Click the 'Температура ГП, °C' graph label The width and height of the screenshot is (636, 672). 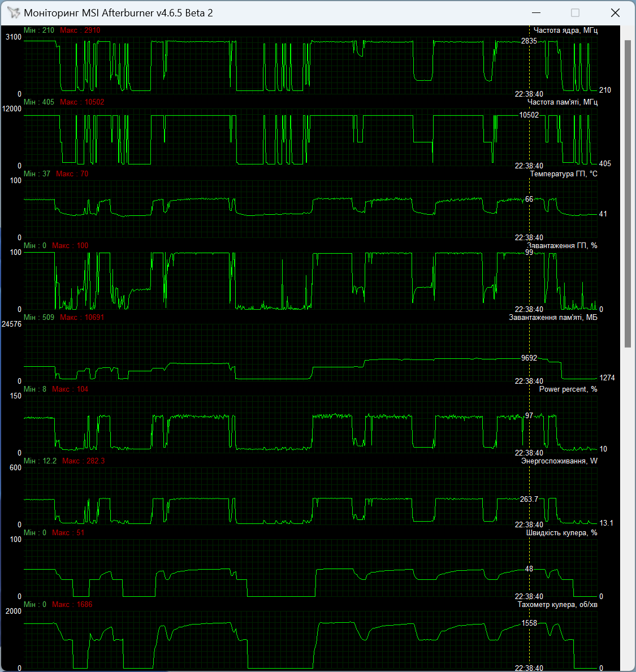[x=564, y=174]
